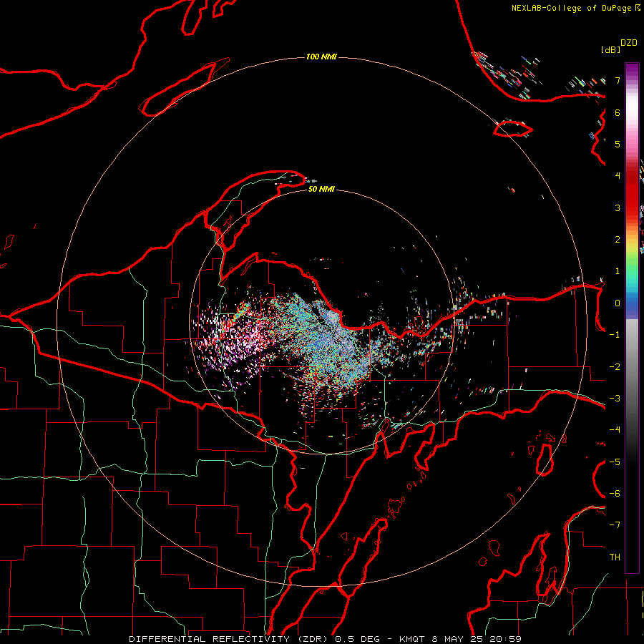Click the KMQT station identifier in the caption
This screenshot has width=644, height=644.
412,639
